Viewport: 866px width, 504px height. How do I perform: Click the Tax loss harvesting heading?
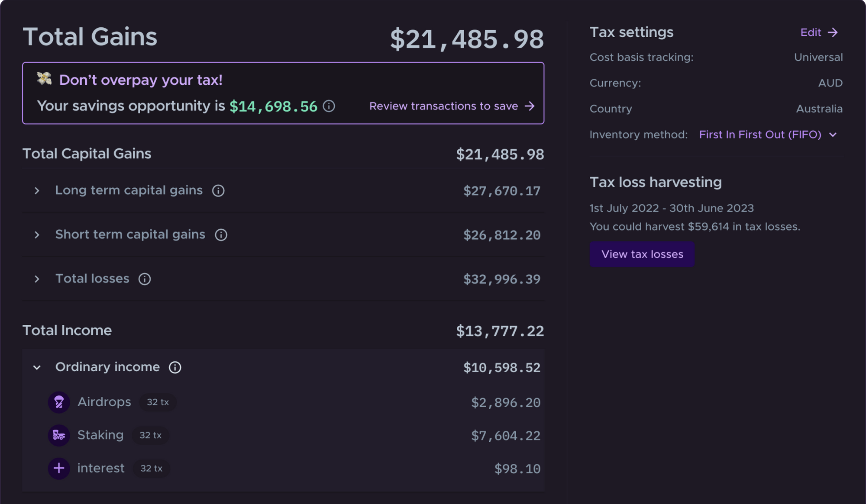[656, 182]
